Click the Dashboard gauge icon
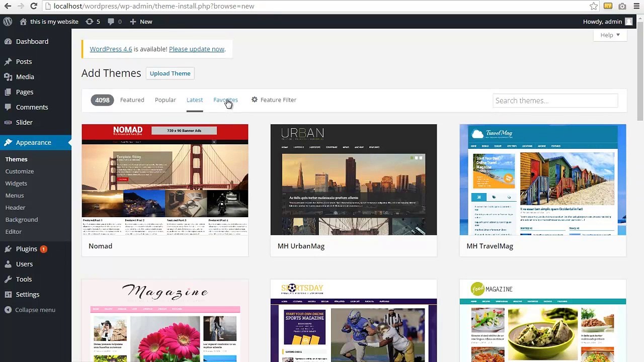 tap(8, 42)
